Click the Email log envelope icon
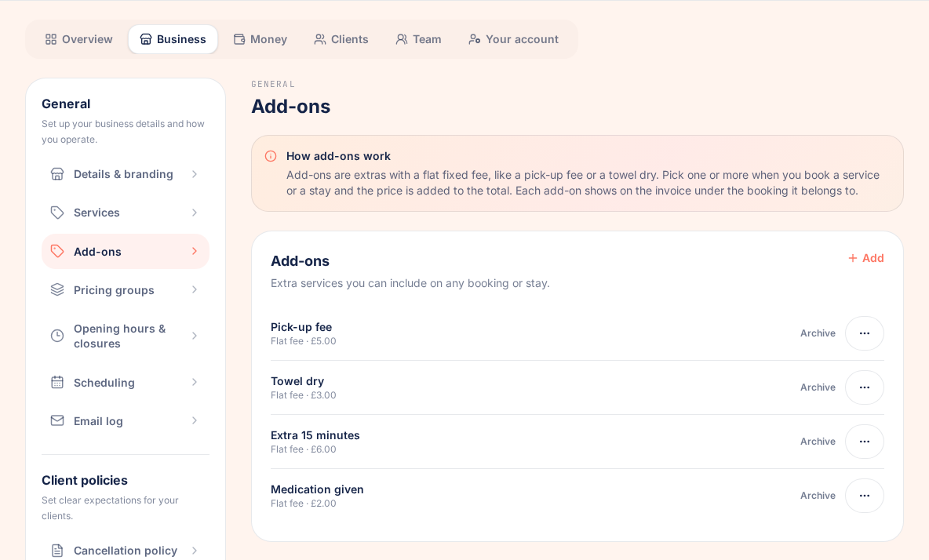 point(56,421)
